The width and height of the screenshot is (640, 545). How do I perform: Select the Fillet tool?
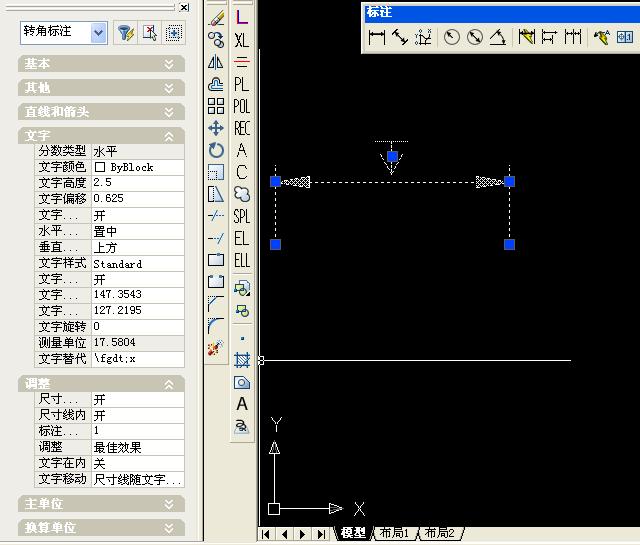(x=216, y=326)
